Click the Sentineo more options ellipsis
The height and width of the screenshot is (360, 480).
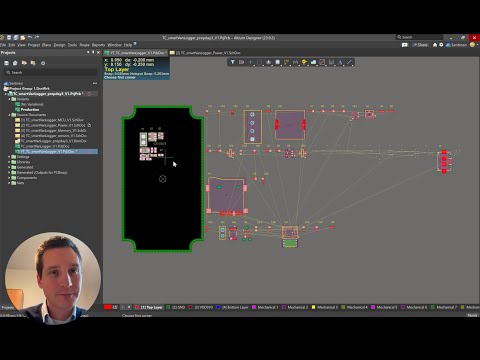pos(95,83)
